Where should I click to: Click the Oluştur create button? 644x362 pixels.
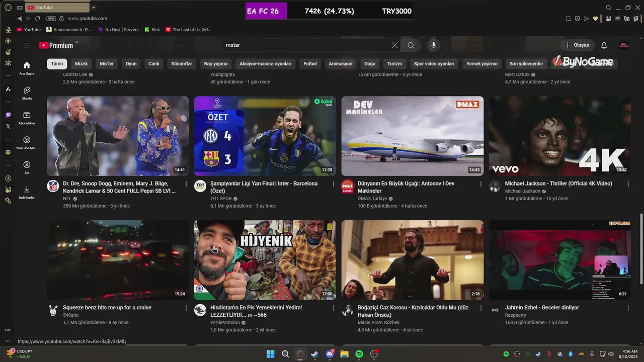click(578, 45)
